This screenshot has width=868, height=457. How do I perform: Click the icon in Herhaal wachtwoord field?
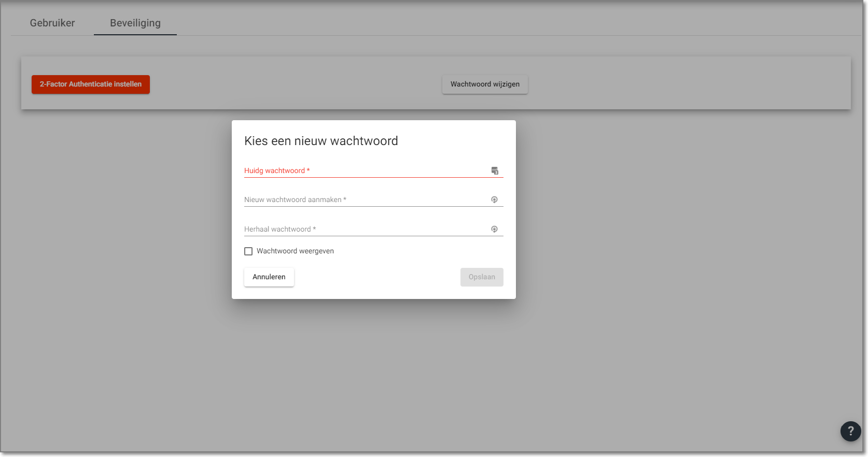[x=494, y=230]
